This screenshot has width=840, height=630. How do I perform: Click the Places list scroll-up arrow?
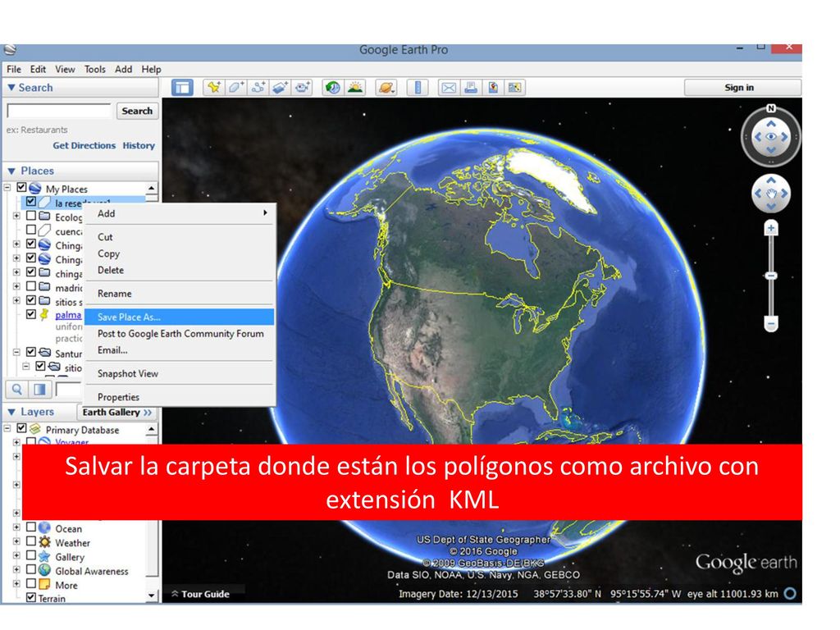click(152, 189)
